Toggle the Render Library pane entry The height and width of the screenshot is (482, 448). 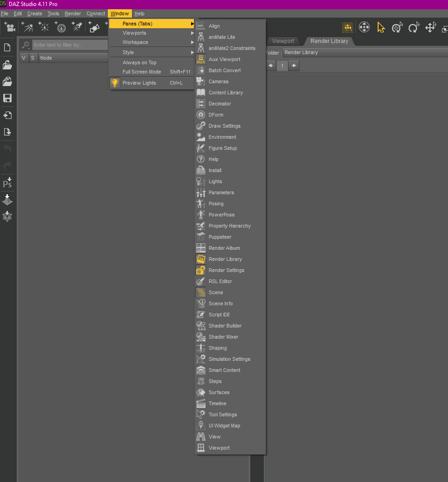pos(230,259)
